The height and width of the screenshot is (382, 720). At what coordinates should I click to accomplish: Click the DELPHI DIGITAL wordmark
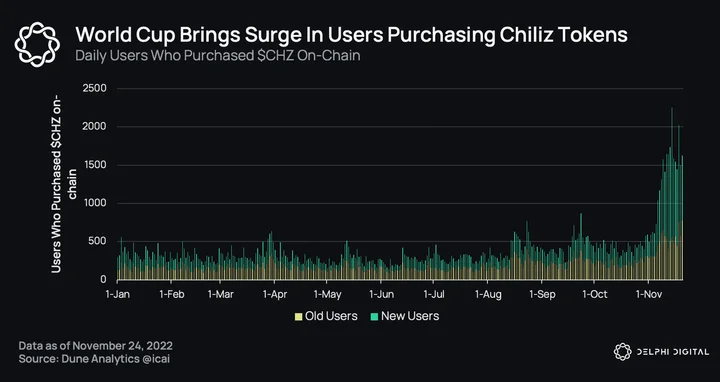(672, 352)
